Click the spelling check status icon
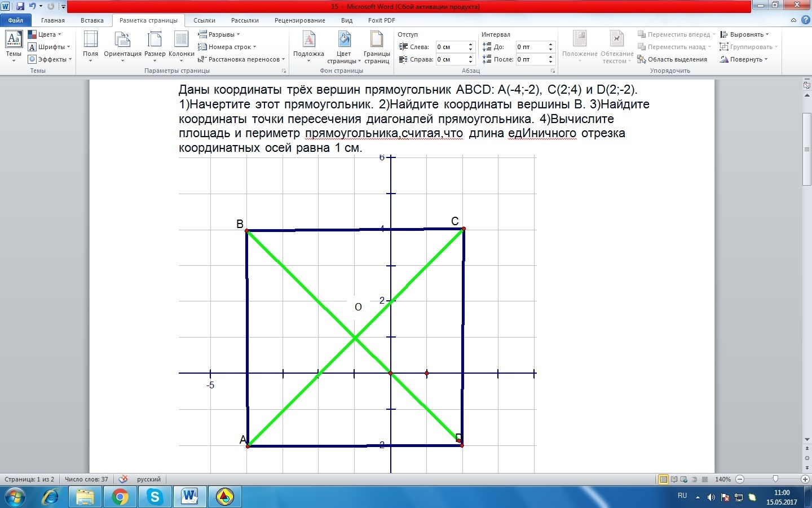This screenshot has width=812, height=508. click(123, 479)
